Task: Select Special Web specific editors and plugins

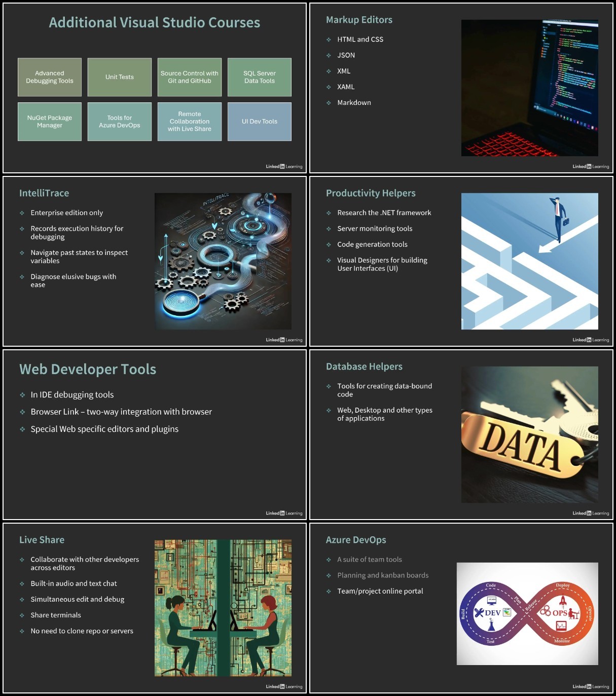Action: click(104, 429)
